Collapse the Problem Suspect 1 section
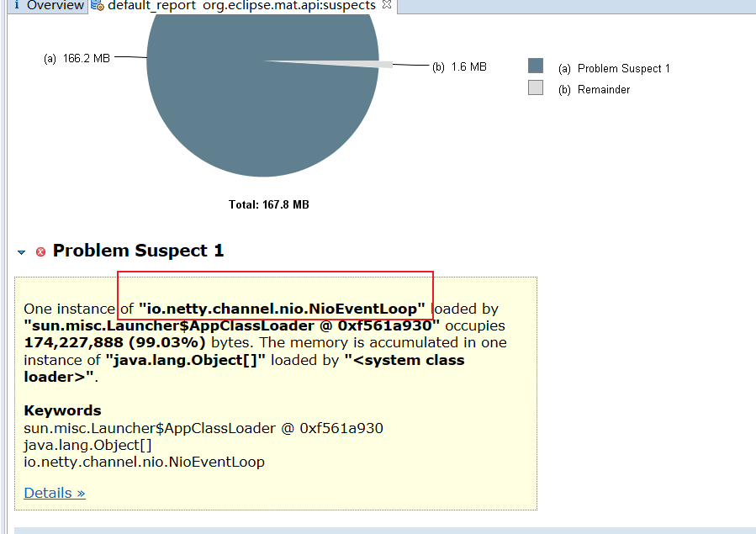The image size is (756, 534). 22,252
